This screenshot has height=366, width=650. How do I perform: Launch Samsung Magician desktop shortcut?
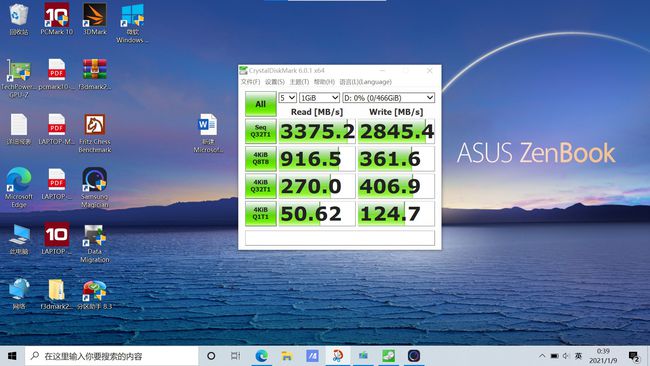click(x=95, y=187)
